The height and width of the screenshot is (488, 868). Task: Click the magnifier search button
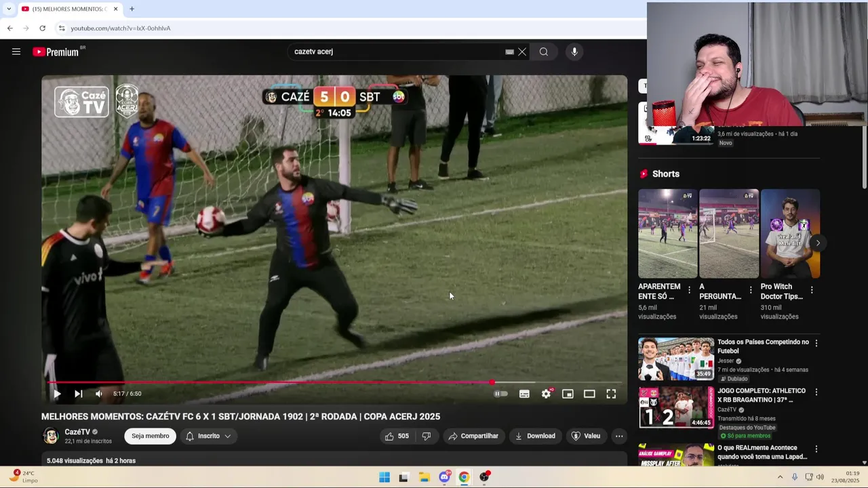click(x=544, y=52)
